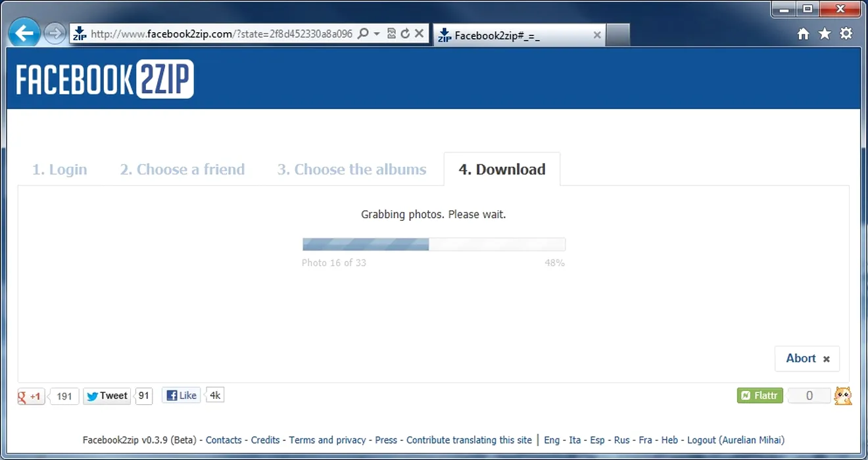
Task: Open the Terms and privacy link
Action: pos(327,440)
